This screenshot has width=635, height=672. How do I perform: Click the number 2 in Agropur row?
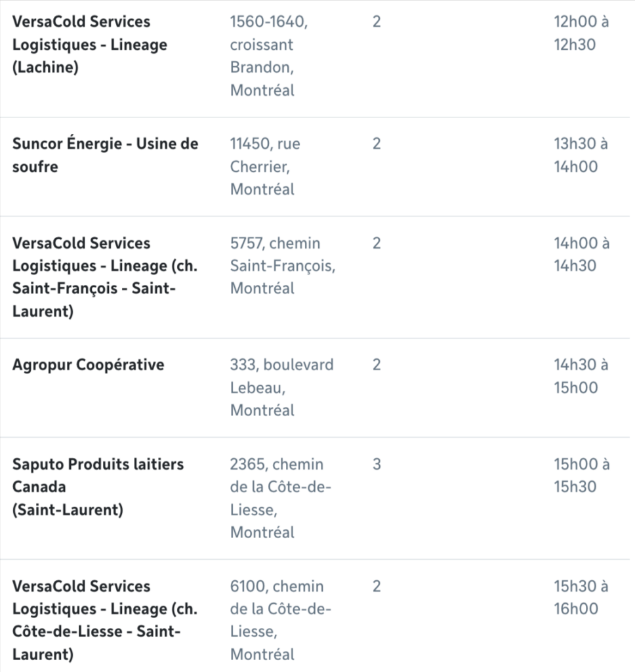tap(377, 365)
